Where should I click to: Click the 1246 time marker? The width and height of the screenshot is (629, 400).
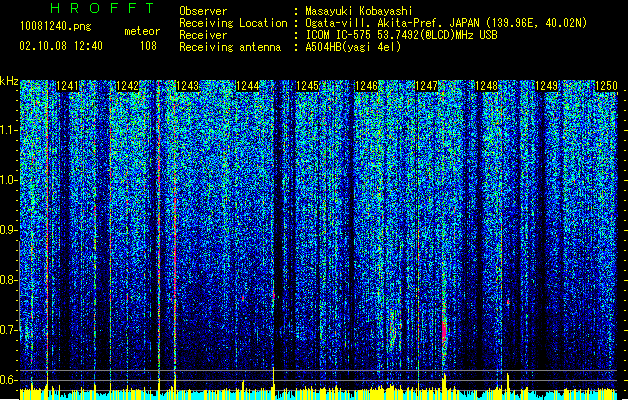(367, 86)
